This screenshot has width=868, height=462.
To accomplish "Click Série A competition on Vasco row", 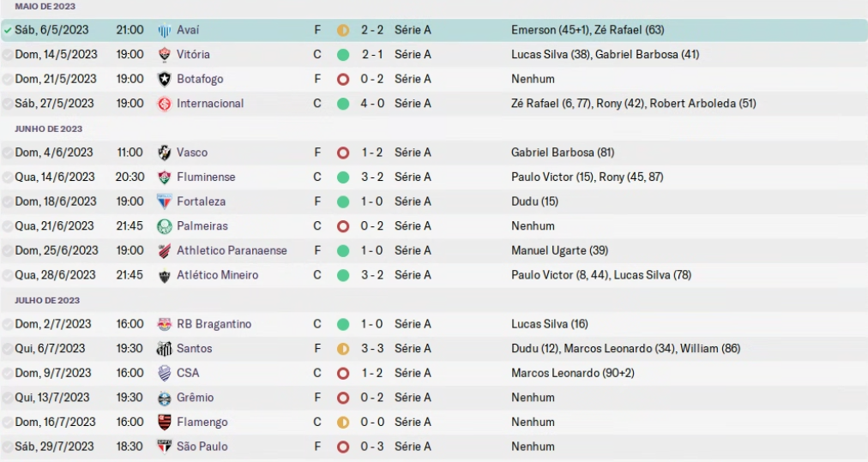I will [x=413, y=153].
